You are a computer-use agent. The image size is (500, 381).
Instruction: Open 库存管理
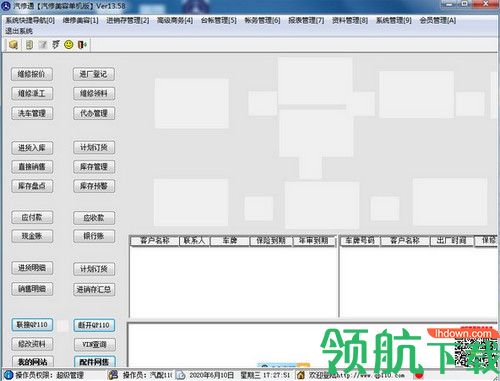click(94, 167)
